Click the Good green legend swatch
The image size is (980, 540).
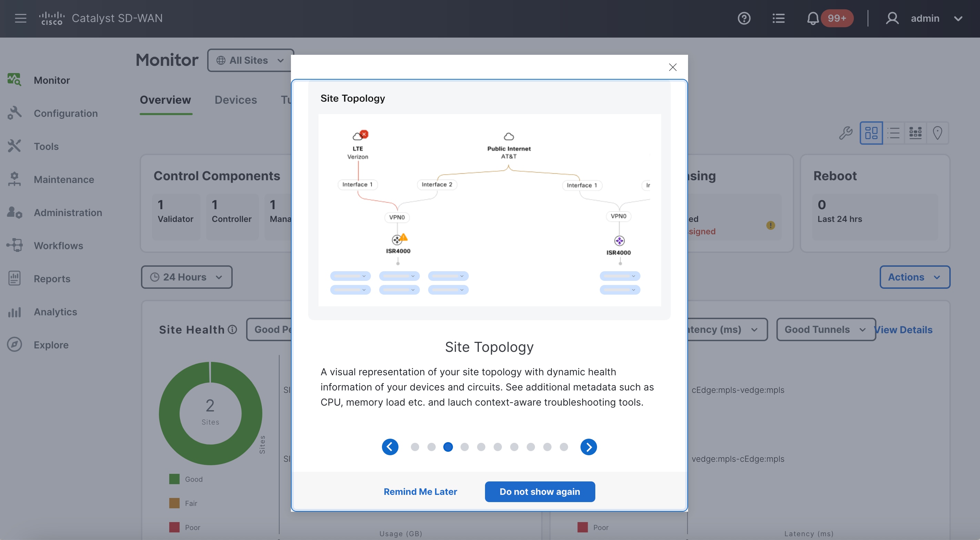(174, 479)
